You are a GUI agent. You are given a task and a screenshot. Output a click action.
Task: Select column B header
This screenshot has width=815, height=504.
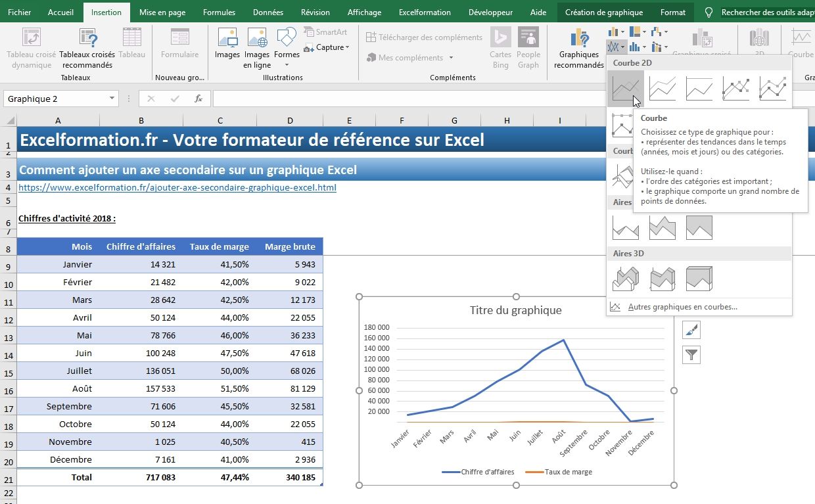(141, 120)
